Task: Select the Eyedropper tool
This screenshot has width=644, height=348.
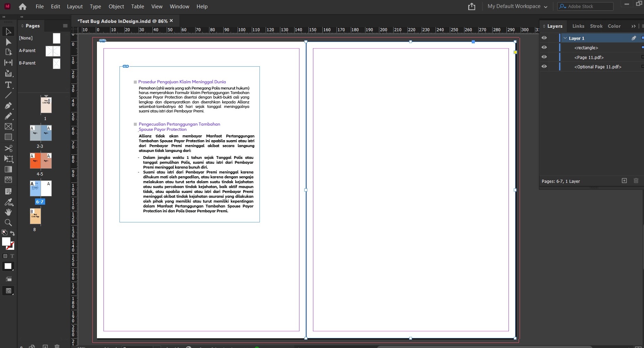Action: point(8,202)
